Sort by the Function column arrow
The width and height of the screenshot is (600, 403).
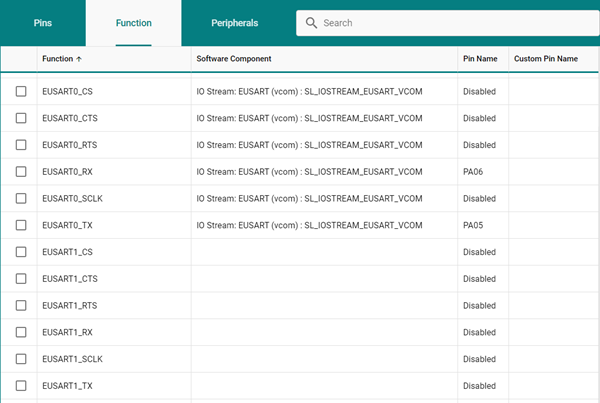pyautogui.click(x=79, y=59)
